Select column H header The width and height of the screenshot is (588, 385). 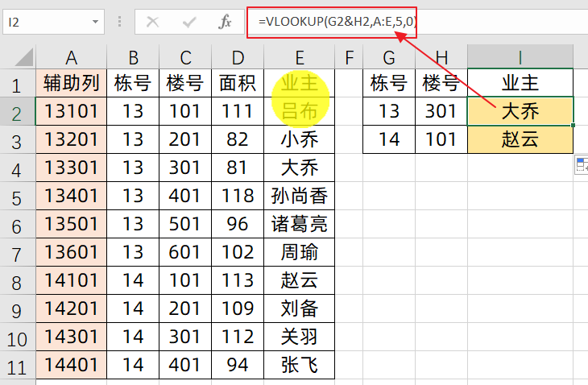tap(441, 57)
